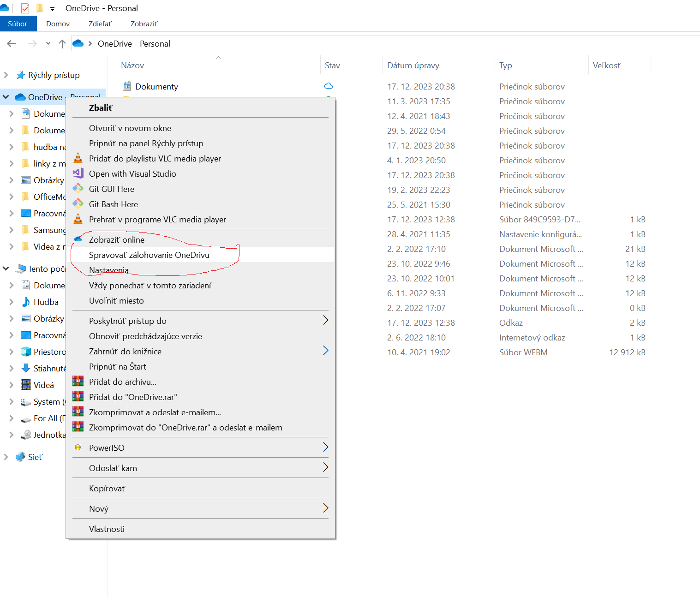Image resolution: width=700 pixels, height=597 pixels.
Task: Click the cloud status icon for Dokumenty
Action: pyautogui.click(x=329, y=86)
